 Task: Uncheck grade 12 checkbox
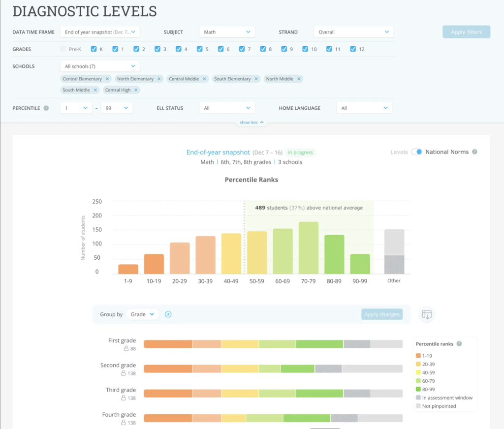click(353, 49)
